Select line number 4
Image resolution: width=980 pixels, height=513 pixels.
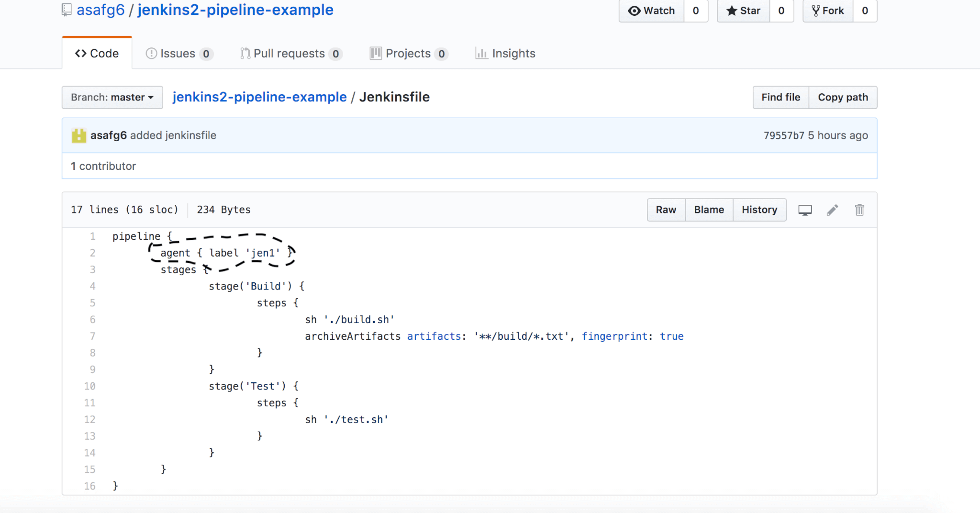tap(92, 286)
